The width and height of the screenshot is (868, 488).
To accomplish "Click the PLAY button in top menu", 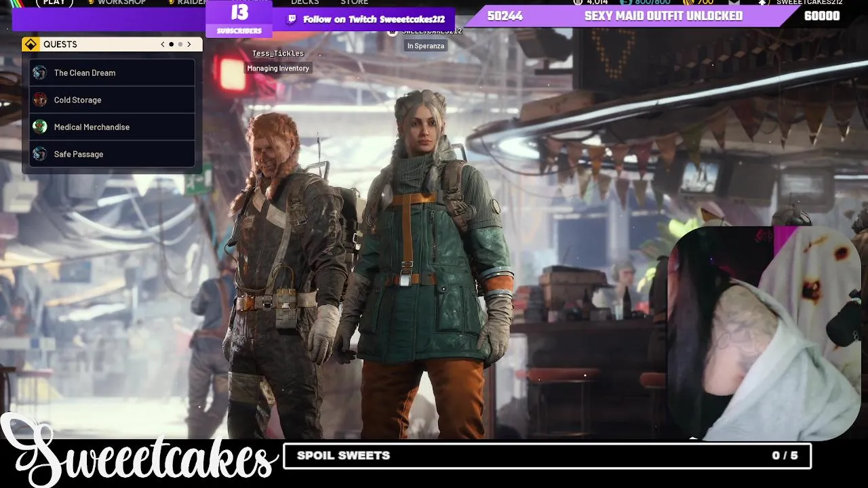I will click(x=54, y=3).
